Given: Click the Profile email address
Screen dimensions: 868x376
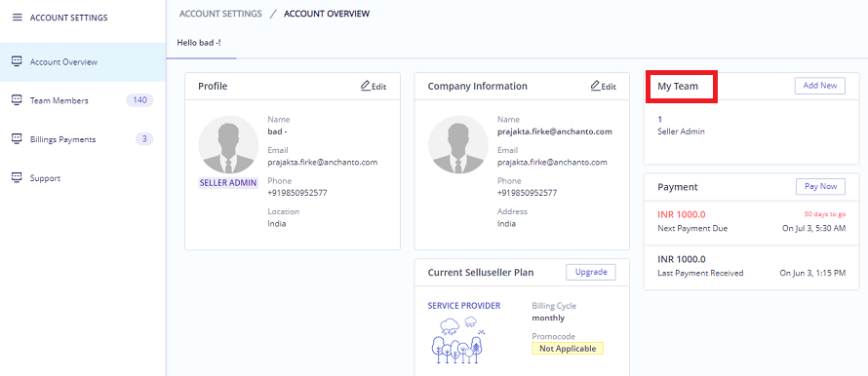Looking at the screenshot, I should tap(323, 163).
